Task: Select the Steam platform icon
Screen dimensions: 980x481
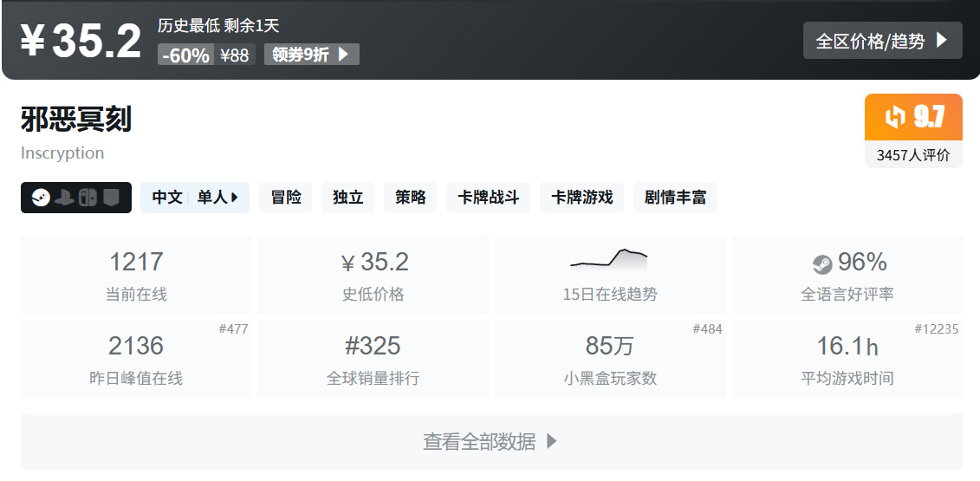Action: point(41,198)
